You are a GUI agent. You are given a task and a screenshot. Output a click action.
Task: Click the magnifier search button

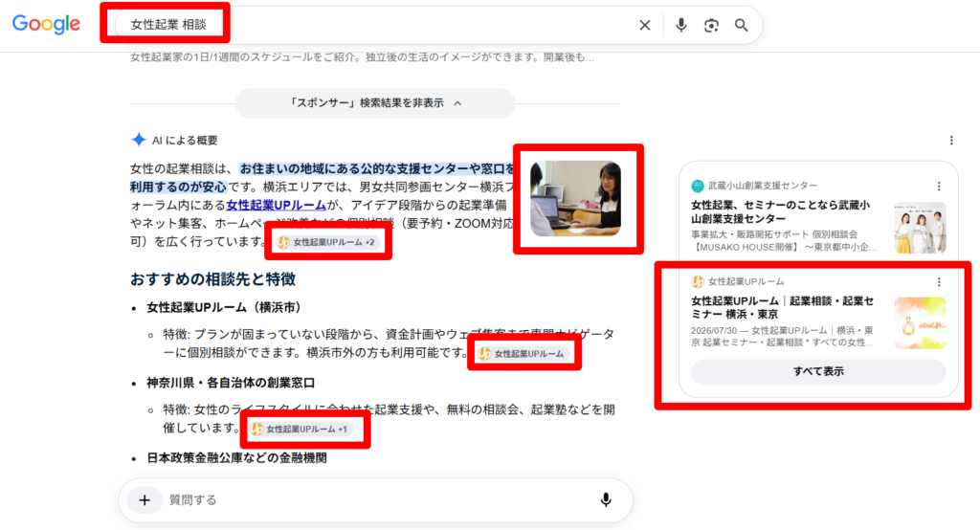(x=742, y=25)
